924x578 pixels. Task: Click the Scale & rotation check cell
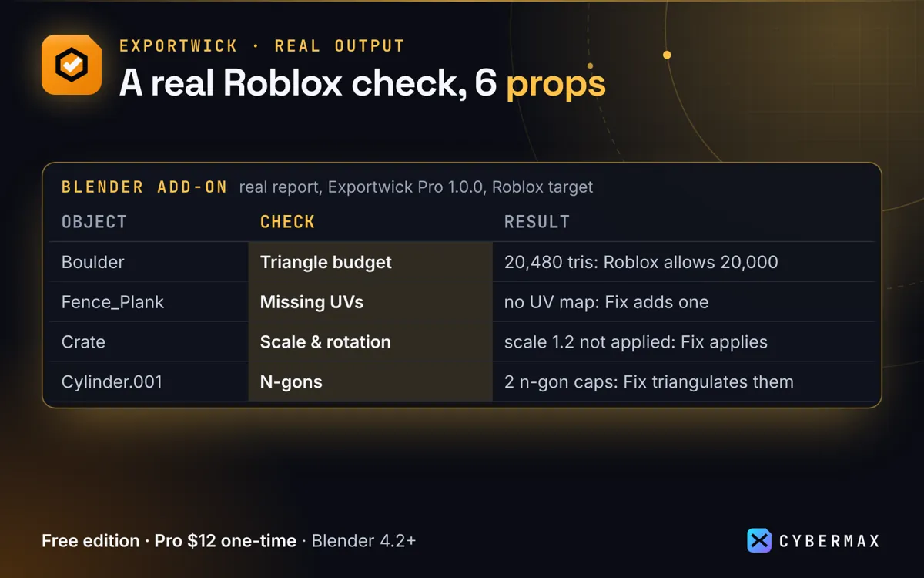(x=370, y=342)
